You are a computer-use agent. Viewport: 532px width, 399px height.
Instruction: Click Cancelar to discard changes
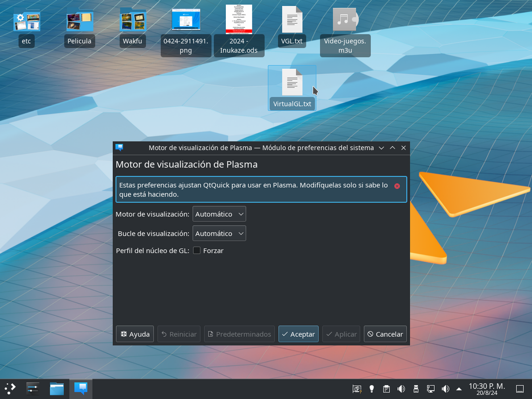tap(385, 334)
